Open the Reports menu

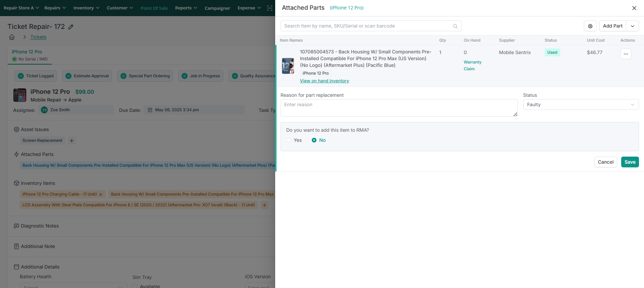[186, 8]
